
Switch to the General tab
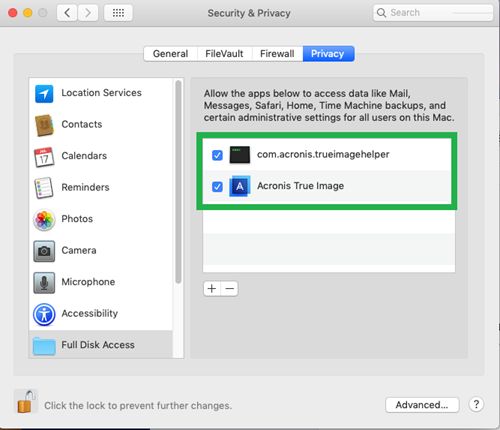click(170, 54)
